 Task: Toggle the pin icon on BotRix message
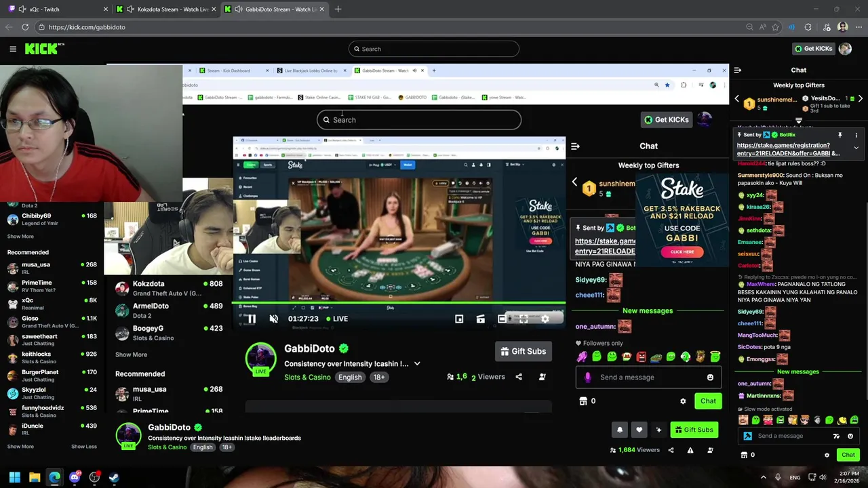pos(840,135)
